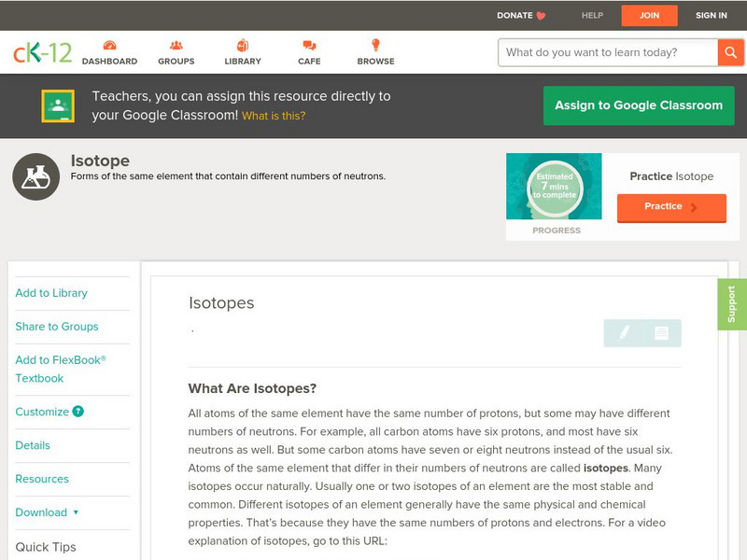Click the orange Practice button
Viewport: 747px width, 560px height.
click(671, 207)
